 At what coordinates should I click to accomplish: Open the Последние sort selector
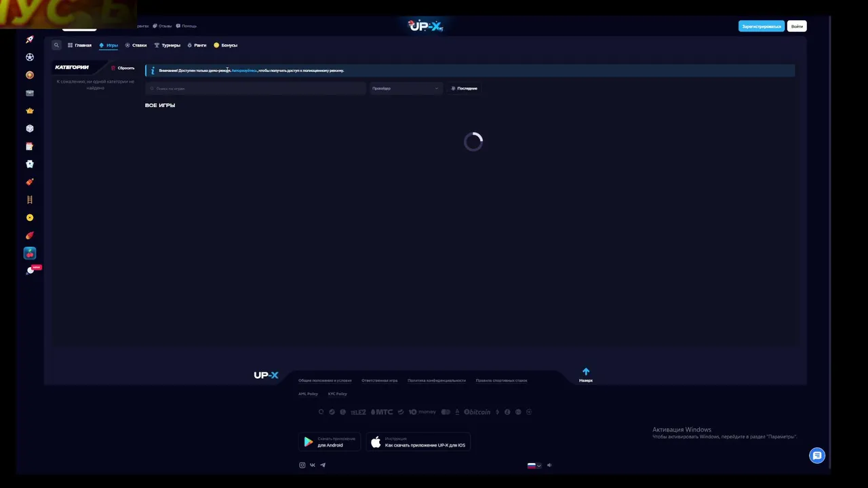tap(465, 88)
